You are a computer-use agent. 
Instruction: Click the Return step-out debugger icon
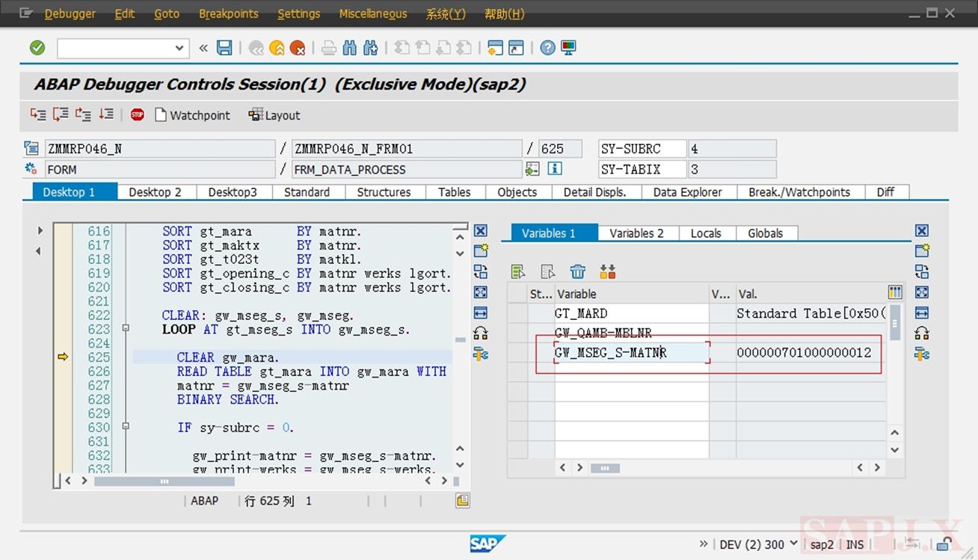click(83, 114)
